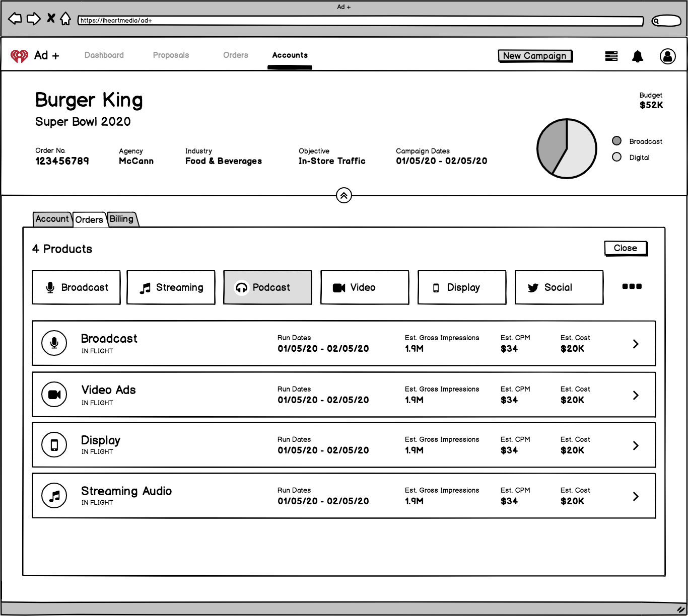Expand the Streaming Audio order row chevron
This screenshot has height=616, width=688.
tap(636, 496)
